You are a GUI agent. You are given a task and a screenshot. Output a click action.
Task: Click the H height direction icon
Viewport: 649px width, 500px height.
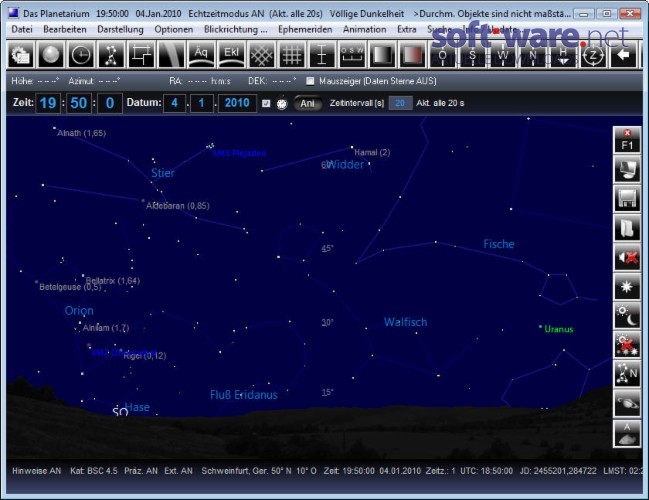click(x=563, y=55)
